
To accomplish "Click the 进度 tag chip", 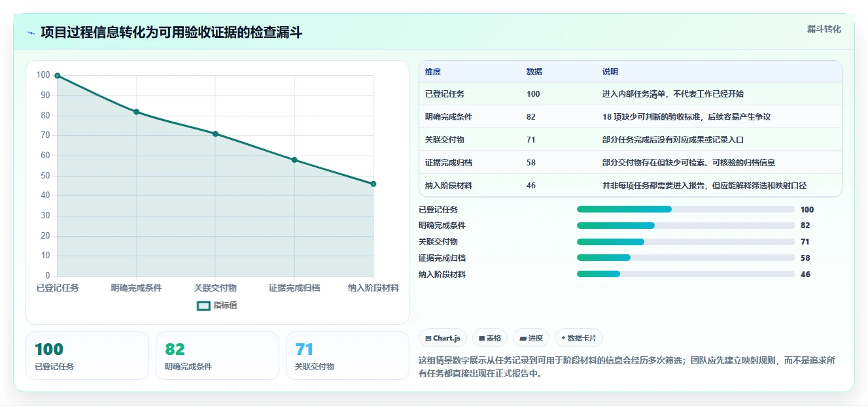I will pos(531,338).
